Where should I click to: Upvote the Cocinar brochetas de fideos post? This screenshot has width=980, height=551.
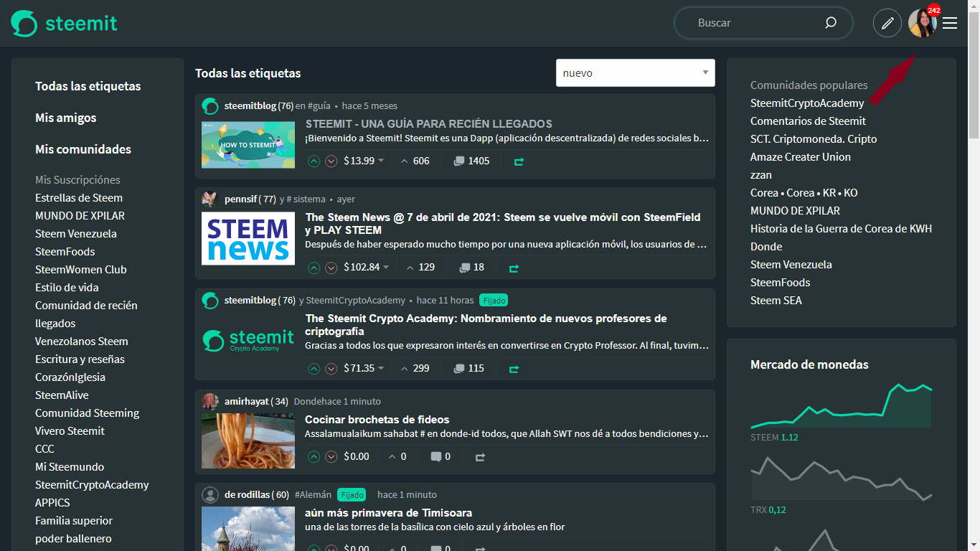(x=314, y=456)
